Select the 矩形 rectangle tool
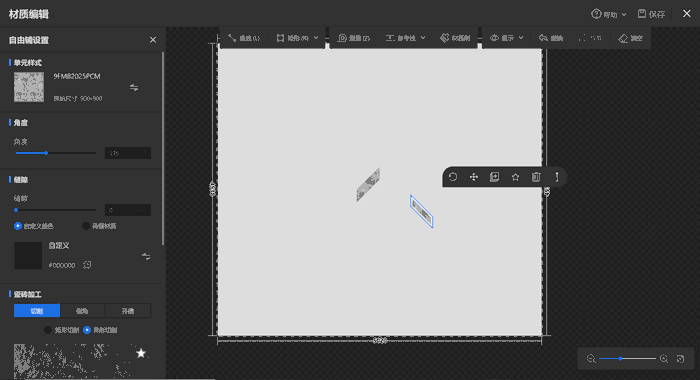This screenshot has height=380, width=700. (x=292, y=38)
